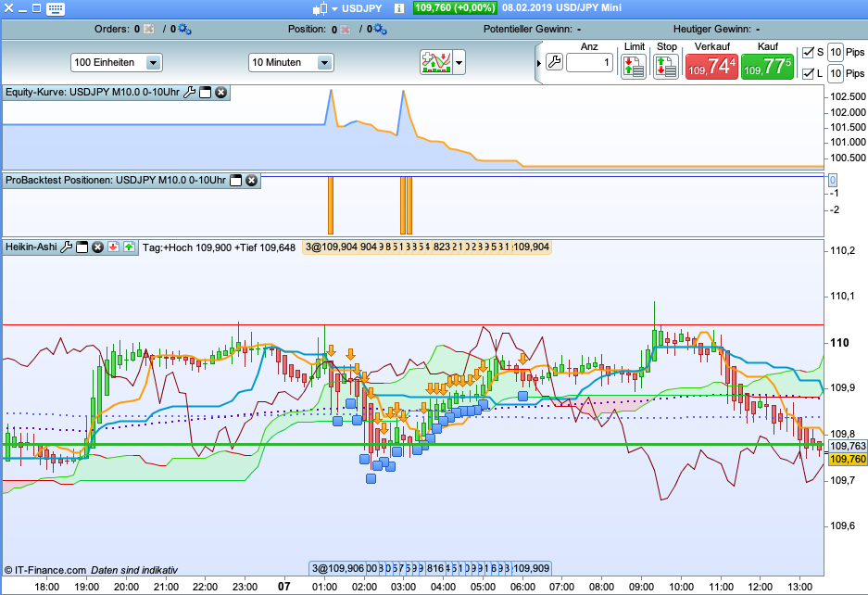Click the first orange position bar in ProBacktest

click(331, 206)
